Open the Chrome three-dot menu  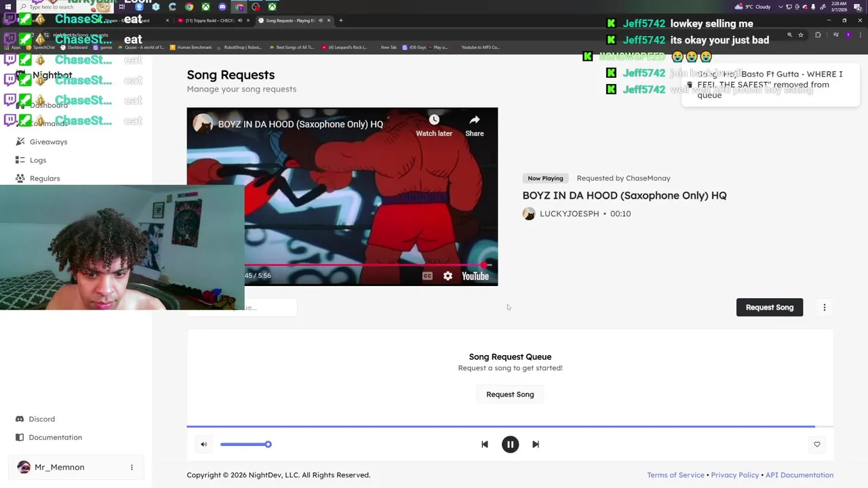pyautogui.click(x=859, y=35)
